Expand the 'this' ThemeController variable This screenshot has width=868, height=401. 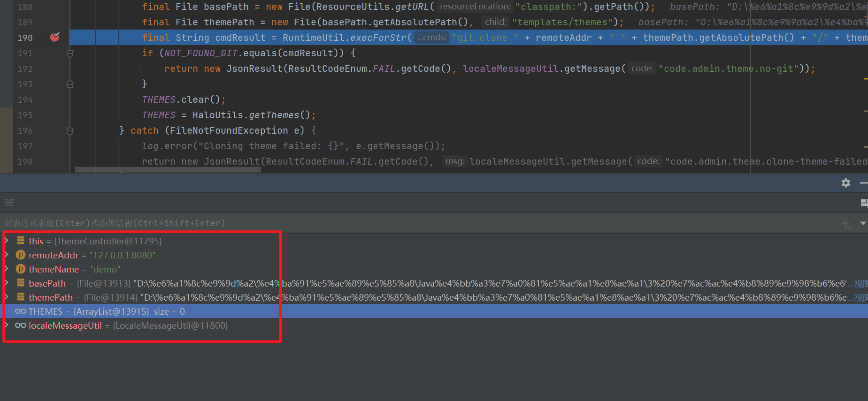click(7, 241)
